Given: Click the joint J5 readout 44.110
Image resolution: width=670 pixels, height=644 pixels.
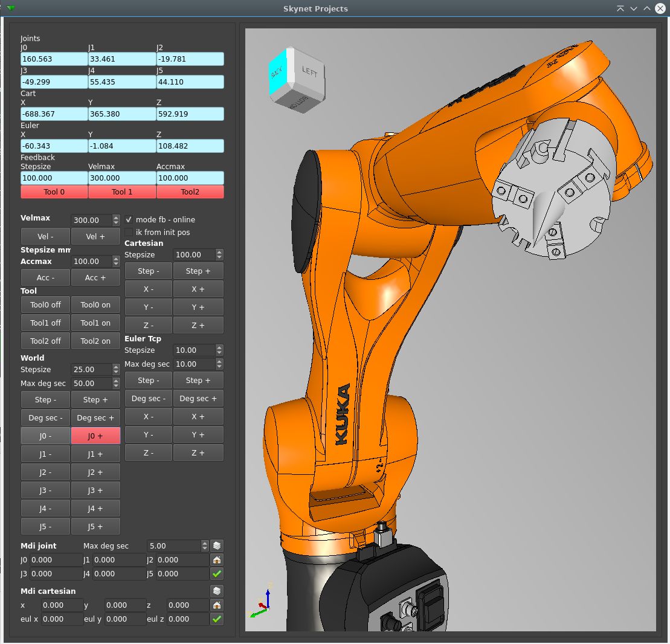Looking at the screenshot, I should tap(190, 82).
